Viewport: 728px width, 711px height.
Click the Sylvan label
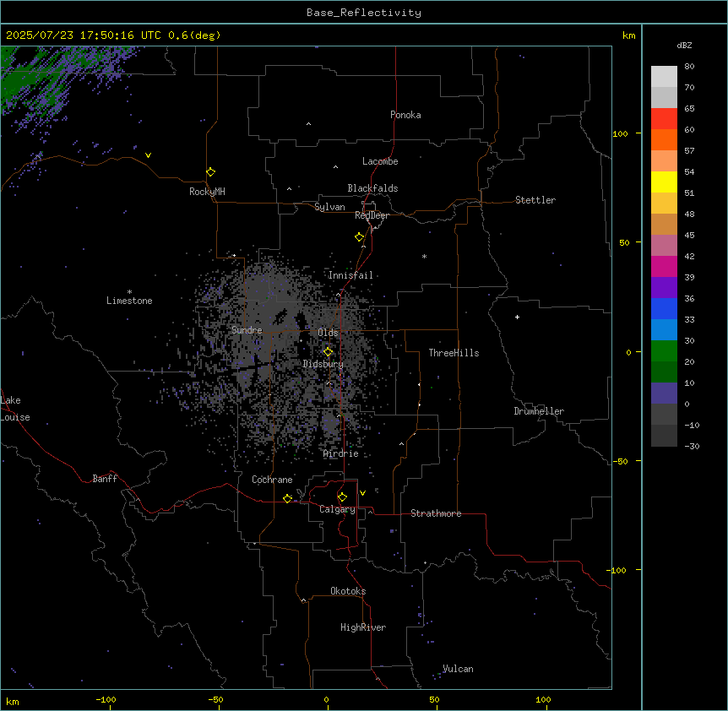[329, 207]
